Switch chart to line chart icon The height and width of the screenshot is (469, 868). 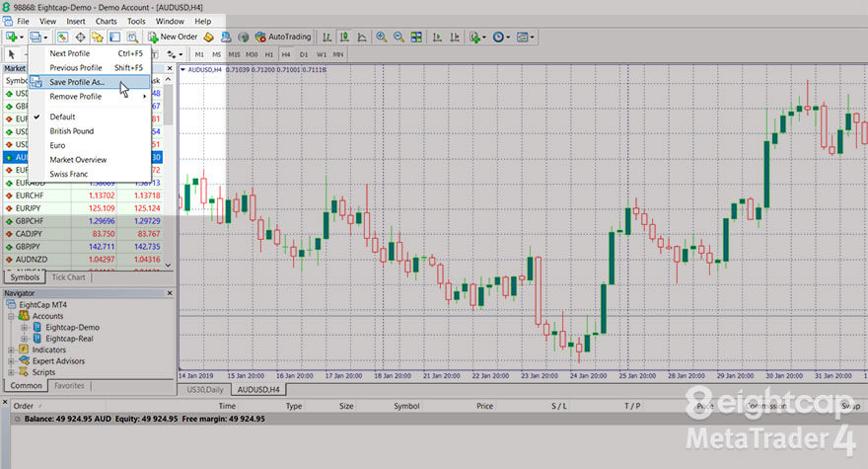(x=362, y=38)
